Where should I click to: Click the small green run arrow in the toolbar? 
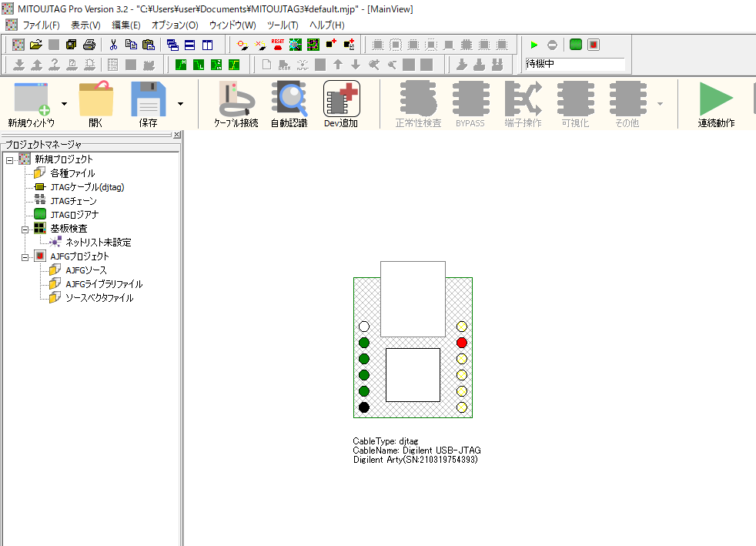click(x=534, y=45)
